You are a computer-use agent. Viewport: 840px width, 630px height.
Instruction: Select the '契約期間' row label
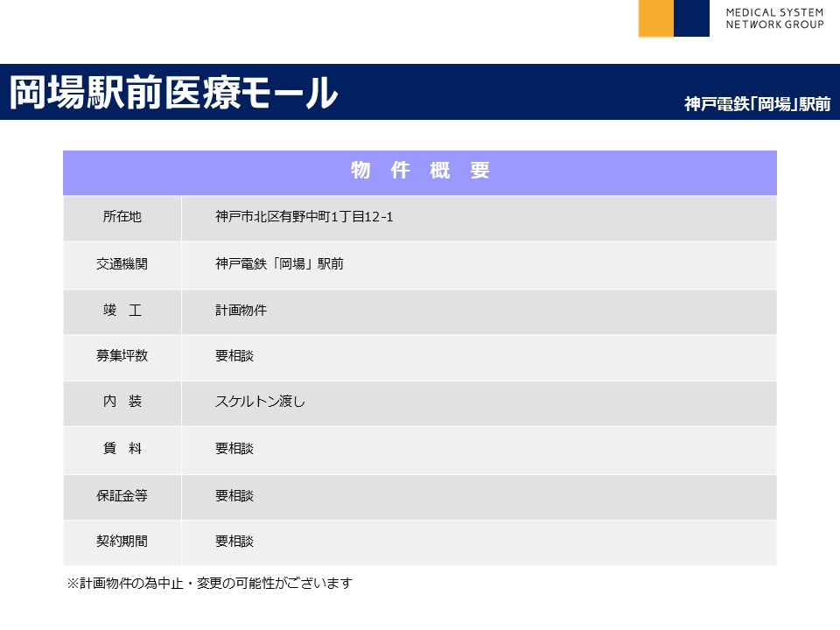[122, 541]
